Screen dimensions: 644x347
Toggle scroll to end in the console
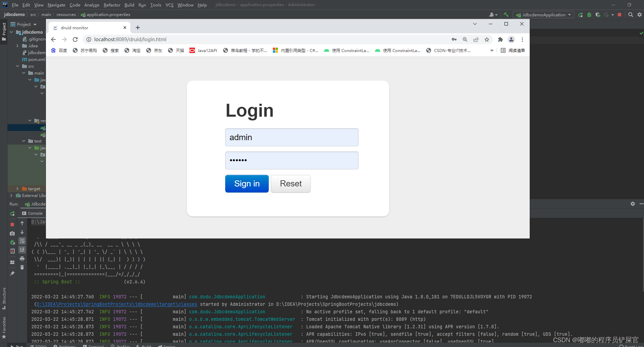[x=22, y=250]
